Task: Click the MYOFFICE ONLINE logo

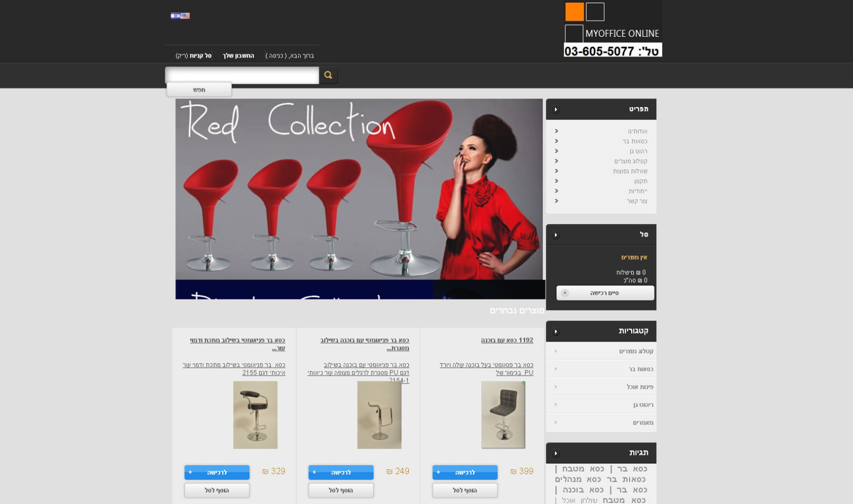Action: tap(613, 29)
